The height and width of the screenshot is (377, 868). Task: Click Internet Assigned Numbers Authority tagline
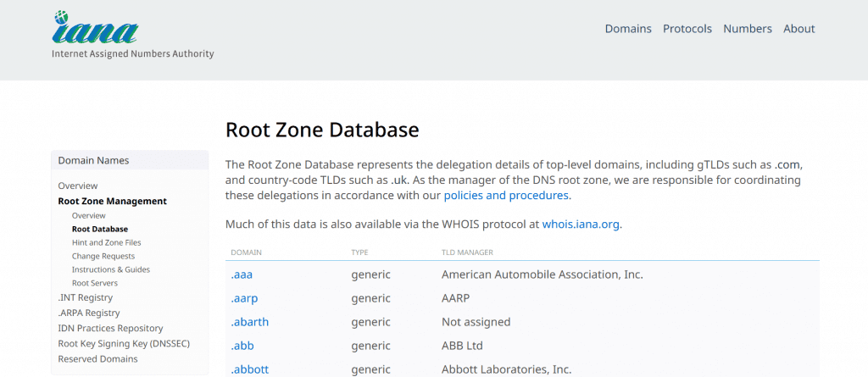point(132,53)
